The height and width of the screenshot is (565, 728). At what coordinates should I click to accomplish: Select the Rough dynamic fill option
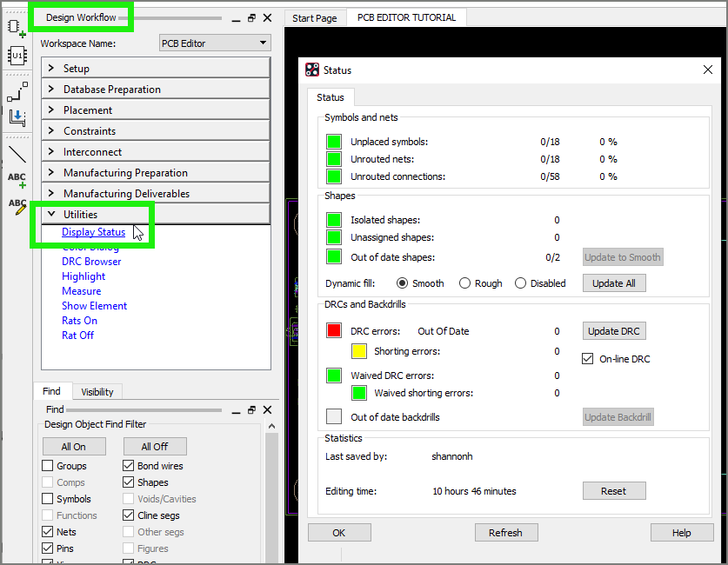[465, 283]
